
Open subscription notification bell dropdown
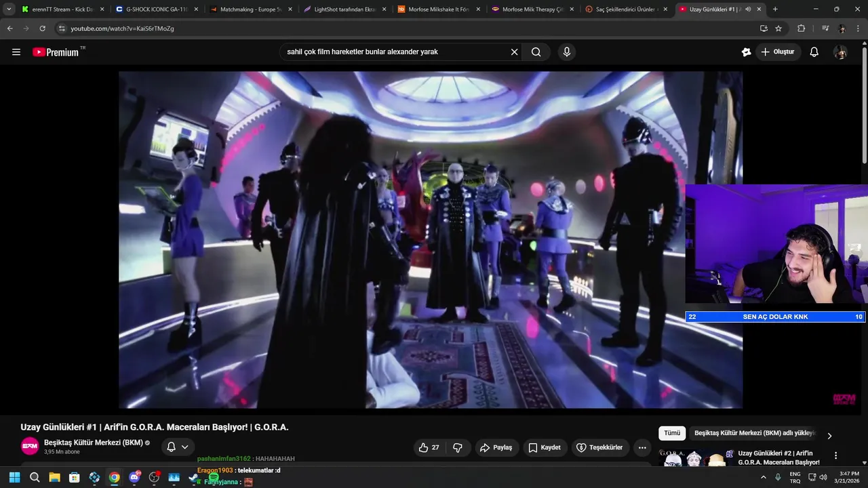[x=177, y=447]
